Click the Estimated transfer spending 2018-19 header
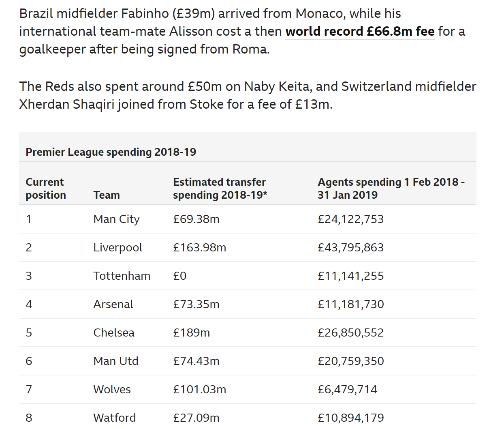The image size is (504, 429). pyautogui.click(x=220, y=189)
